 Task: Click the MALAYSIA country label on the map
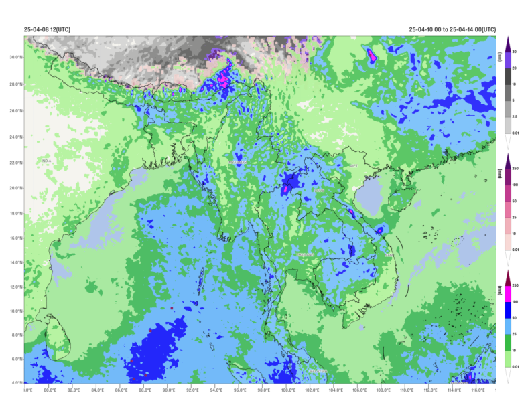[x=318, y=371]
